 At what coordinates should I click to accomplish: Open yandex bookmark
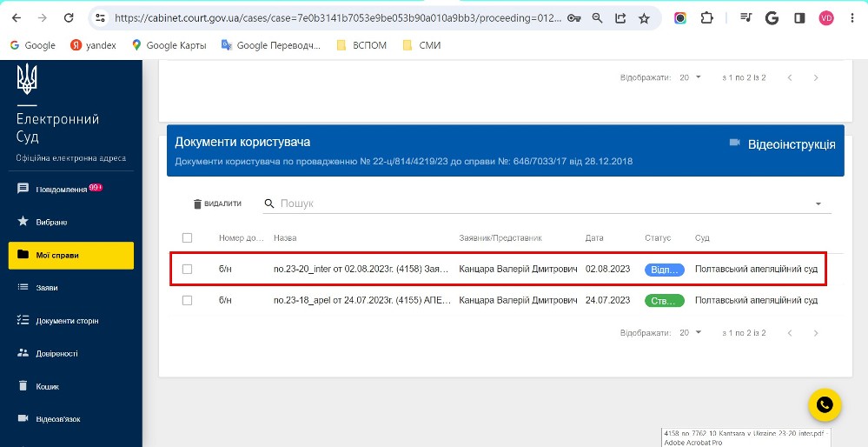93,45
